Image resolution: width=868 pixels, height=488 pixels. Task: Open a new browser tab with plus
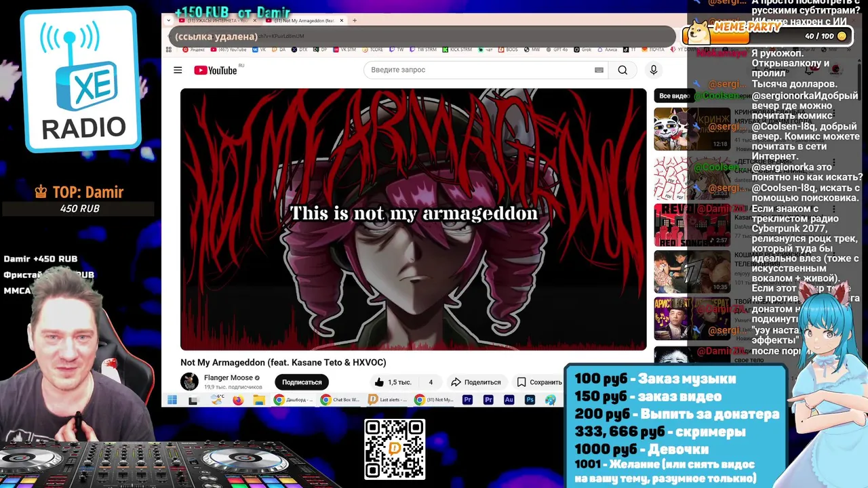tap(355, 20)
